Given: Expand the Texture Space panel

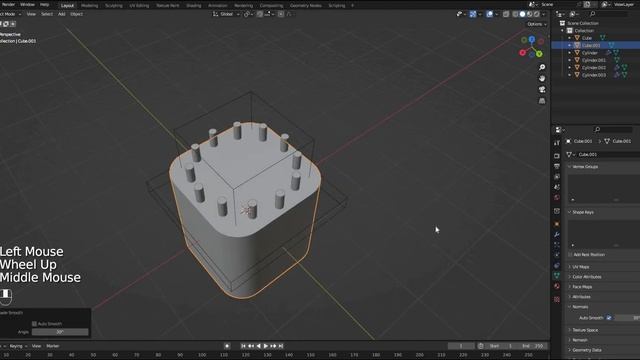Looking at the screenshot, I should click(x=569, y=330).
